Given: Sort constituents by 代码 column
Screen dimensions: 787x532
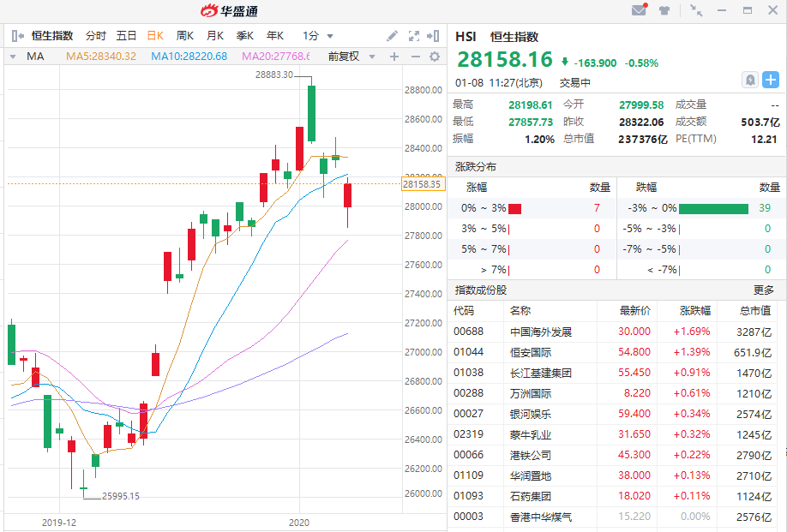Looking at the screenshot, I should pyautogui.click(x=464, y=310).
